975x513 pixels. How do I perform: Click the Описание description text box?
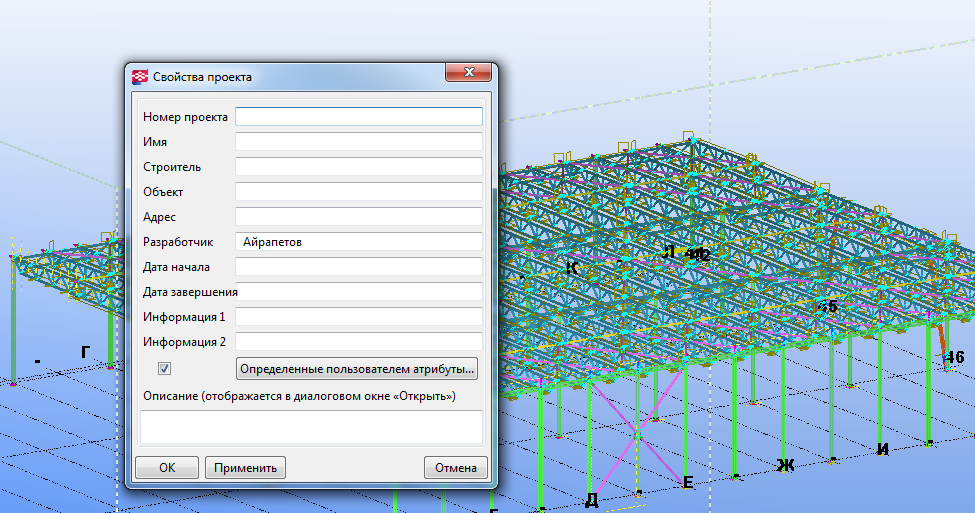[x=311, y=427]
